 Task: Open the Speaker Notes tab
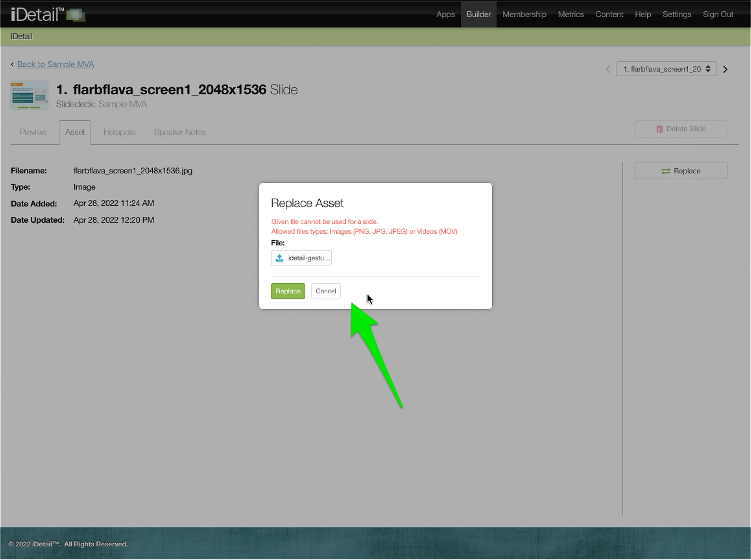[180, 132]
